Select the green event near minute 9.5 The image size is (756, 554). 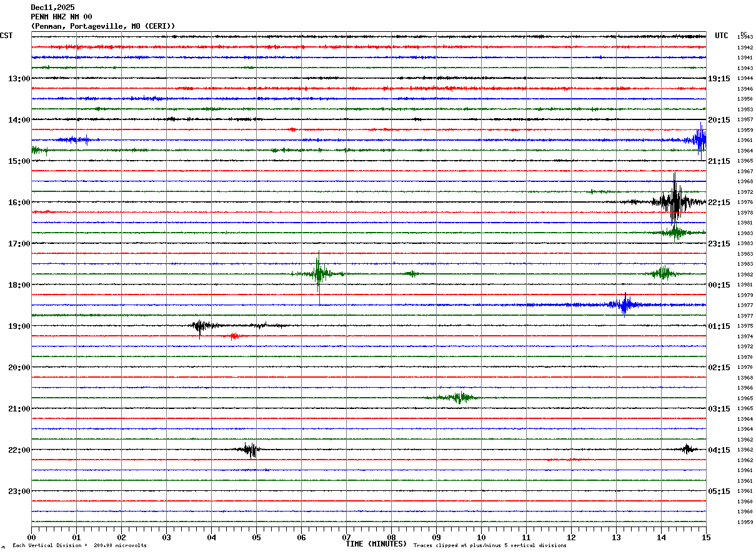click(x=459, y=397)
